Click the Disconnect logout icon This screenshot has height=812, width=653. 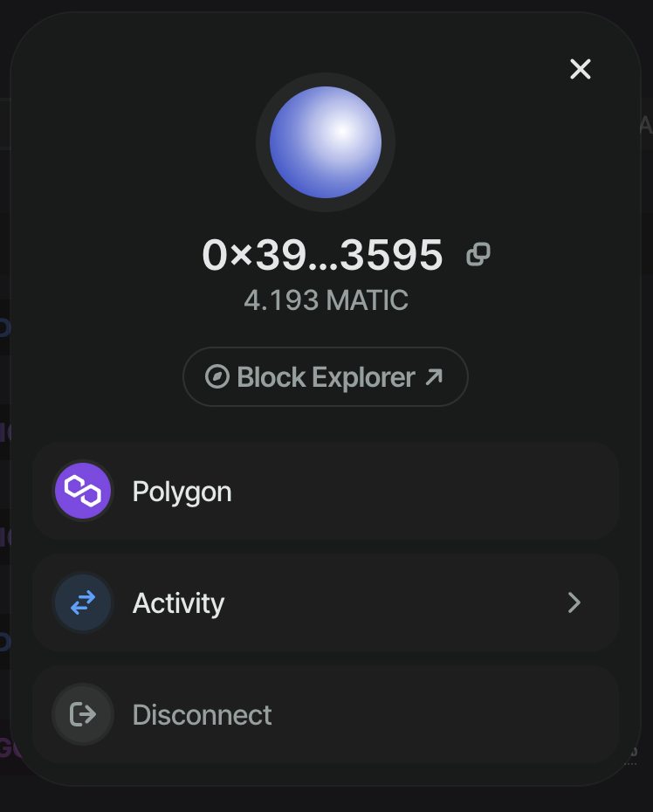(83, 714)
